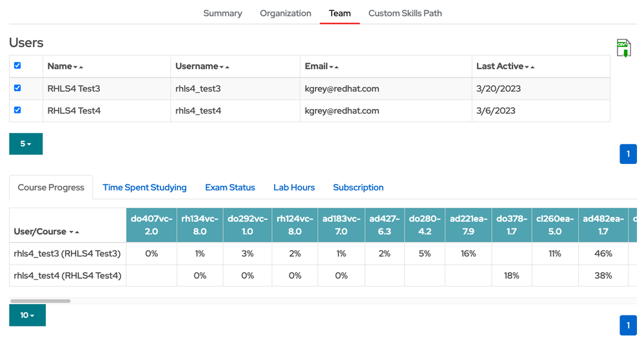Click page 1 button below course table
The width and height of the screenshot is (644, 342).
coord(627,325)
